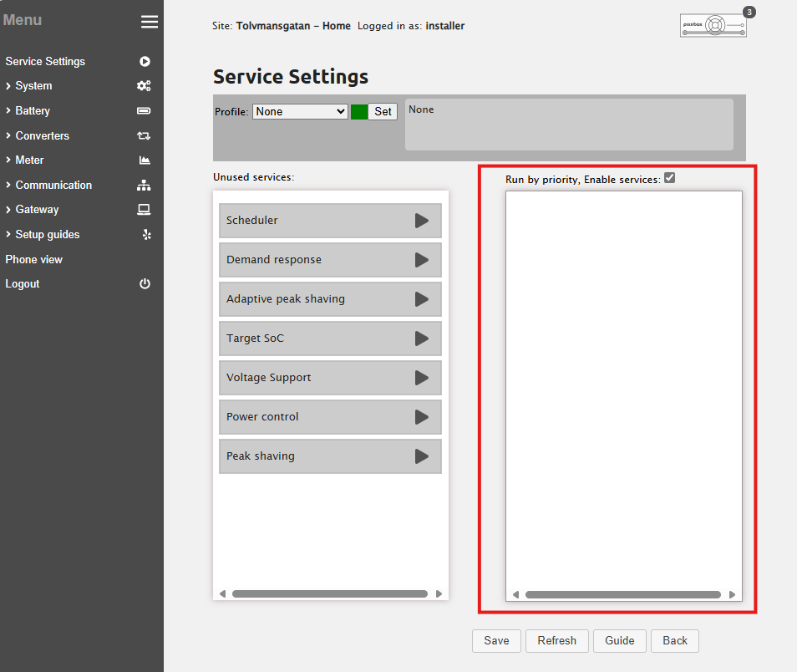Add Adaptive peak shaving via arrow

pos(421,298)
